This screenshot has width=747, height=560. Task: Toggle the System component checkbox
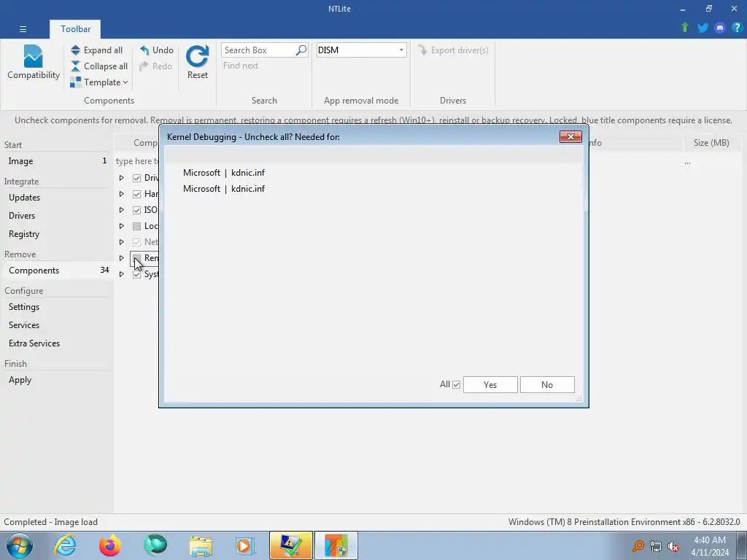click(x=136, y=274)
